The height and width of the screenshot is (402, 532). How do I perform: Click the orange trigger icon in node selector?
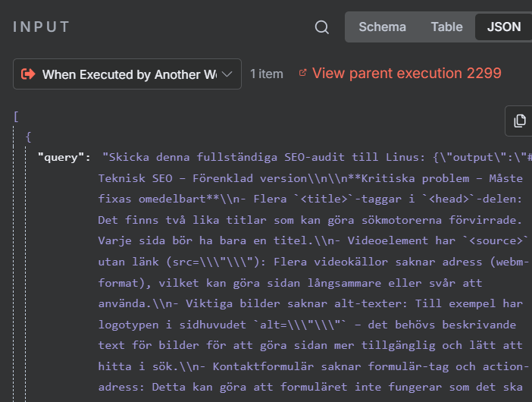tap(29, 74)
